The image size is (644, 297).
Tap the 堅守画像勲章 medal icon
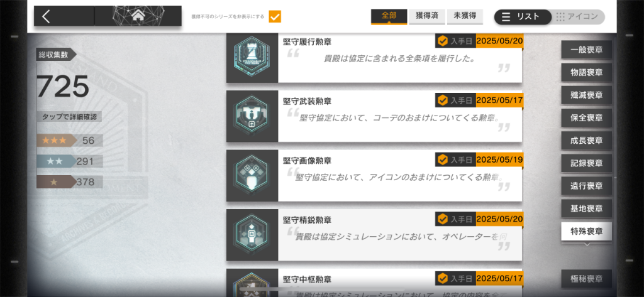[252, 176]
